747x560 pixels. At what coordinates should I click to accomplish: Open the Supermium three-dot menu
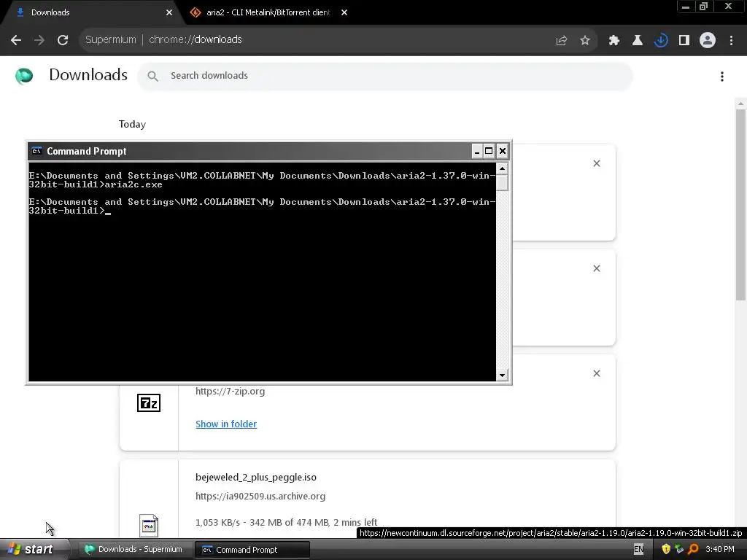pos(731,41)
